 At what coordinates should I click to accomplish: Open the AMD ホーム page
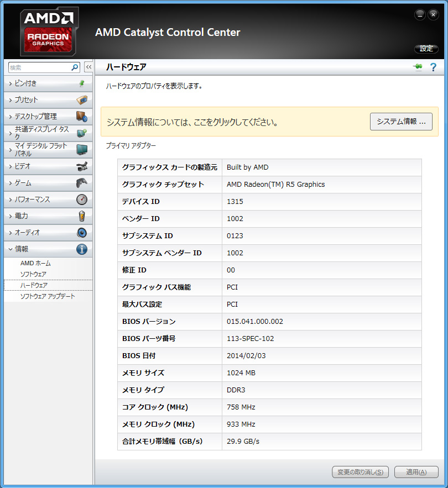point(35,263)
